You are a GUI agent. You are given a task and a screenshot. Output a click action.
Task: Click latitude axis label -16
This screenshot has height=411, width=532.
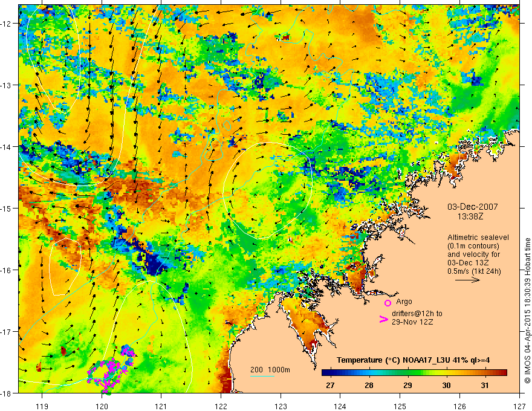[x=6, y=270]
